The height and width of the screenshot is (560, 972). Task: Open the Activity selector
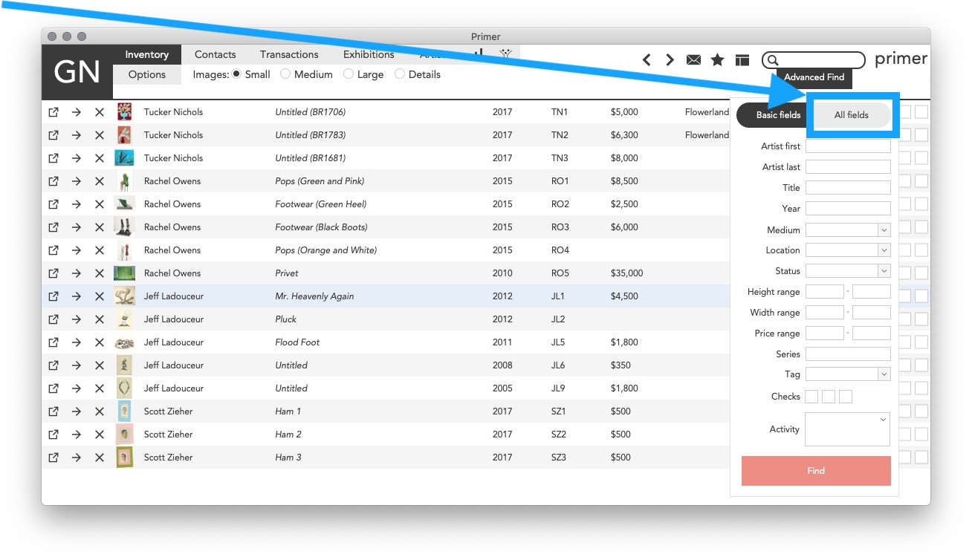tap(847, 429)
